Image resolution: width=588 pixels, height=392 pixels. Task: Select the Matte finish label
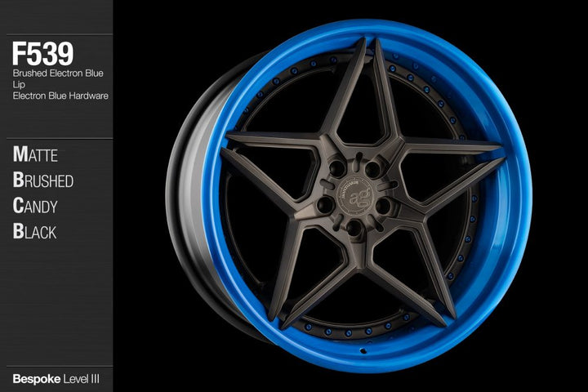(36, 154)
